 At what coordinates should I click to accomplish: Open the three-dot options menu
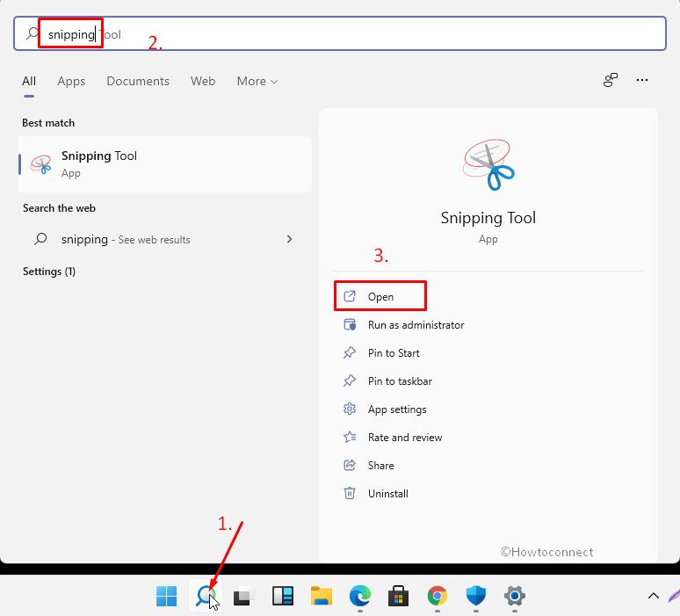click(x=642, y=80)
